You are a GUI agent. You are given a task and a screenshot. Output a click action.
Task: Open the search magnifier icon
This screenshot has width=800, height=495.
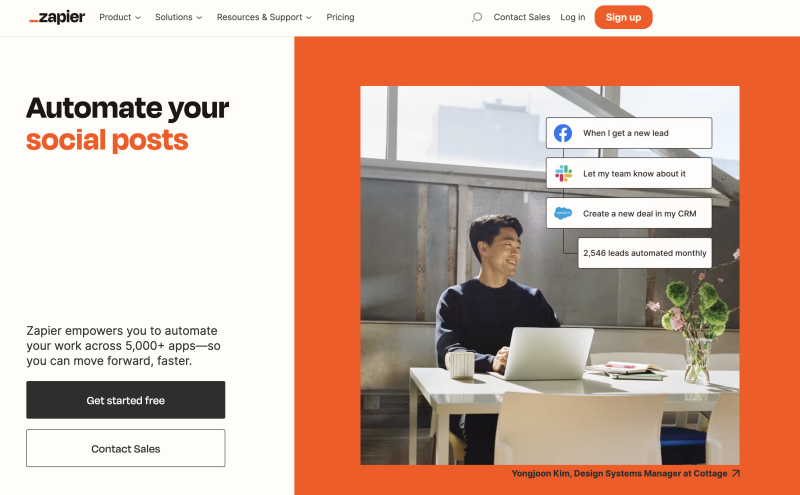coord(477,17)
